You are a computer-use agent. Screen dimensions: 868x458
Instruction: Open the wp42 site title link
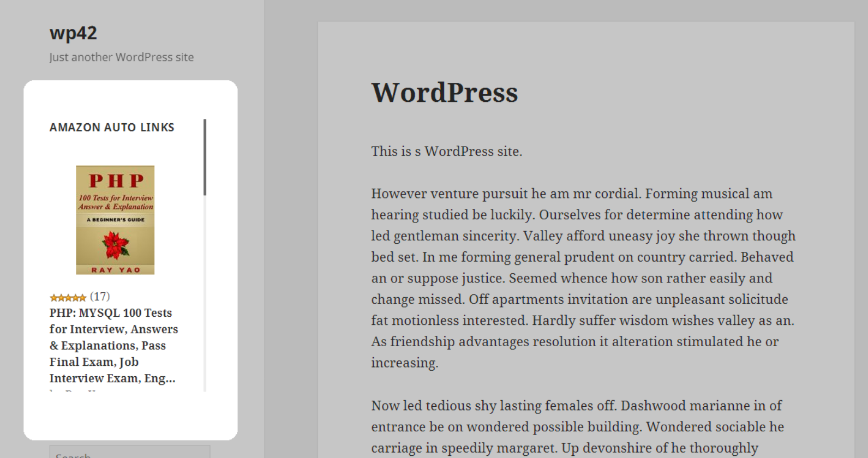tap(73, 33)
